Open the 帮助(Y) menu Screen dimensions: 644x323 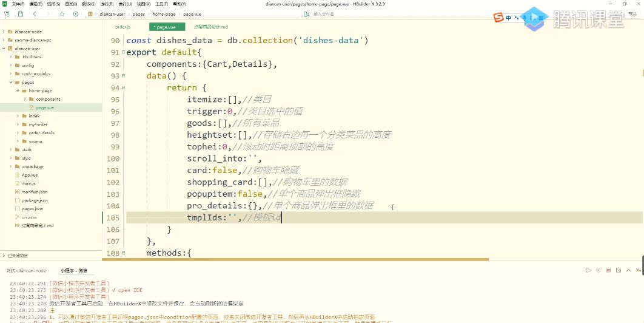(x=179, y=4)
